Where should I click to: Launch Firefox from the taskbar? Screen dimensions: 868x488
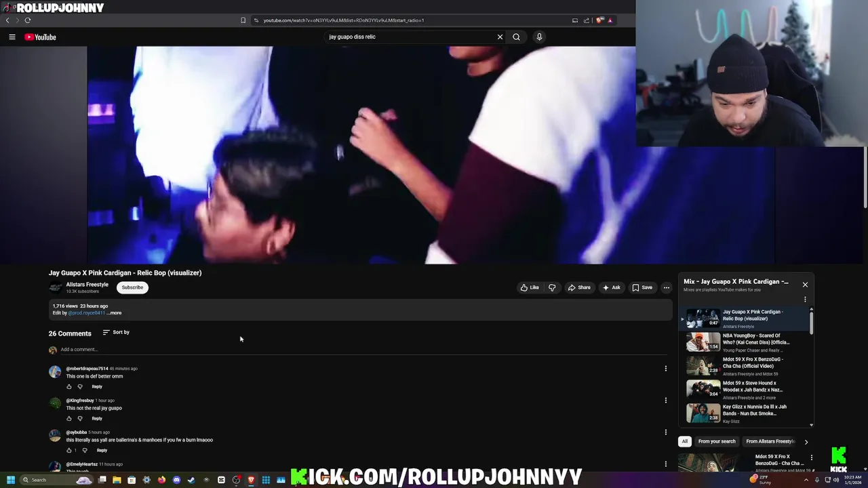pyautogui.click(x=161, y=480)
